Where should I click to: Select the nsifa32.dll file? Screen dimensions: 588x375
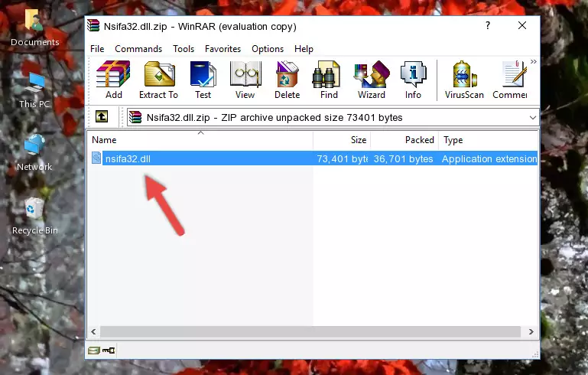point(128,158)
